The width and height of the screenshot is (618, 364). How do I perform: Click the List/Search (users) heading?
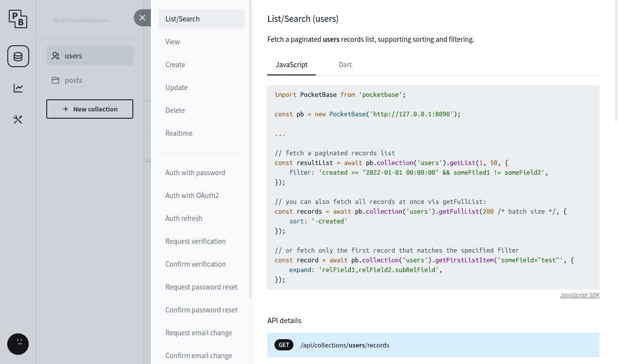[x=303, y=19]
